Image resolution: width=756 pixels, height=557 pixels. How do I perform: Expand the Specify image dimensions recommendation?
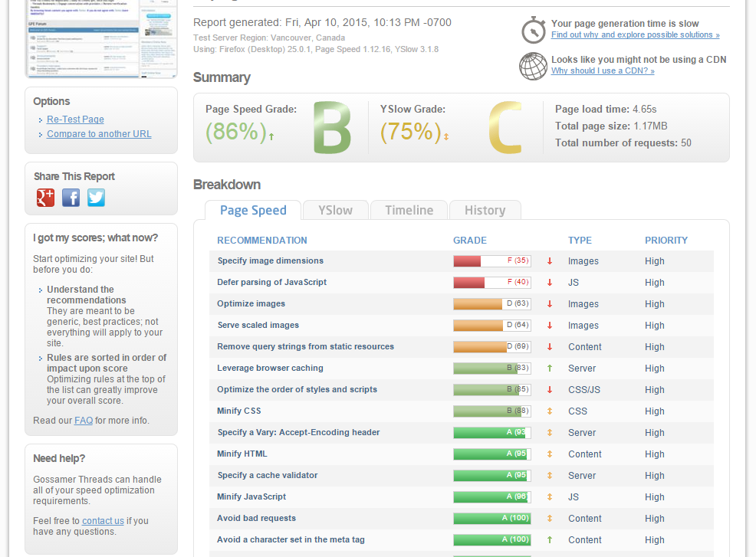click(270, 261)
